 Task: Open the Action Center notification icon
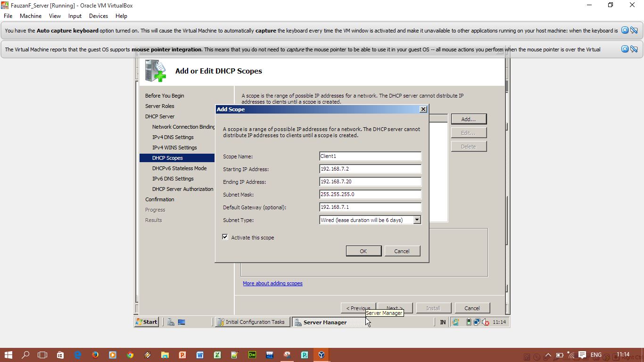click(x=582, y=354)
